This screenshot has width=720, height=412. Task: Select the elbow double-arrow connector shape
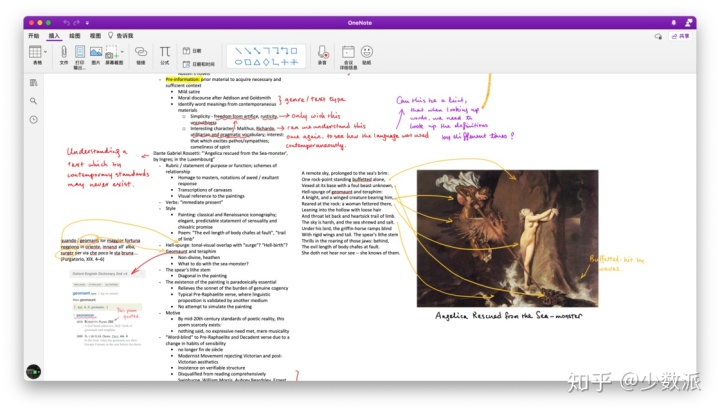pyautogui.click(x=285, y=51)
